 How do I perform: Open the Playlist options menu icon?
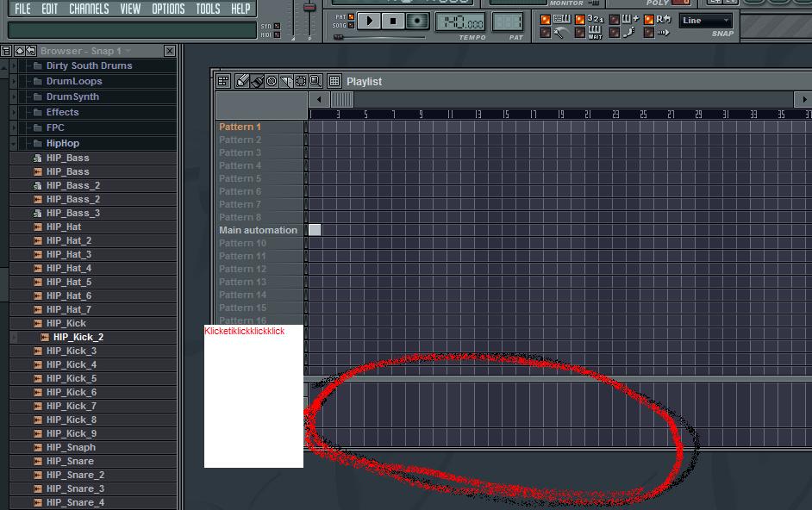pos(223,81)
